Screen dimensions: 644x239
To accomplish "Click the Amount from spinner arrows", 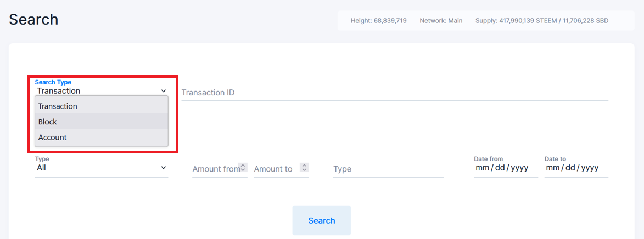I will [x=243, y=167].
